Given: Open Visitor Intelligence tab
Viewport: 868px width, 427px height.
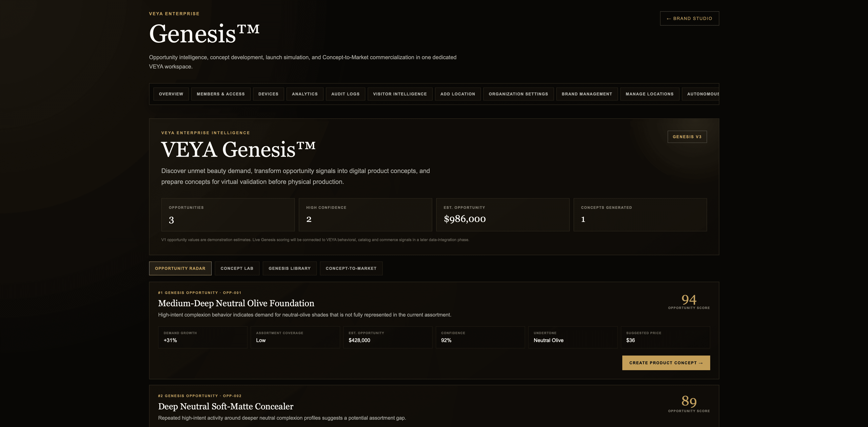Looking at the screenshot, I should tap(400, 94).
